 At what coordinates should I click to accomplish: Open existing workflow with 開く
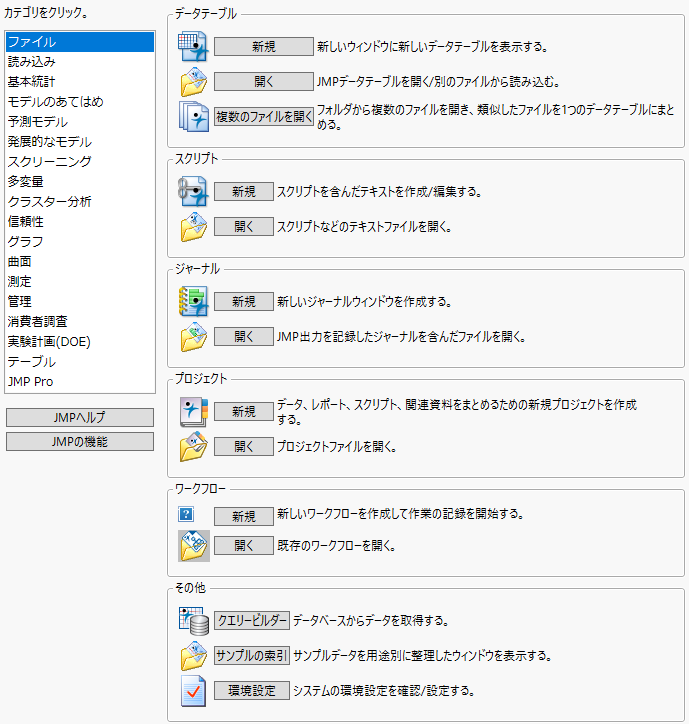coord(244,546)
